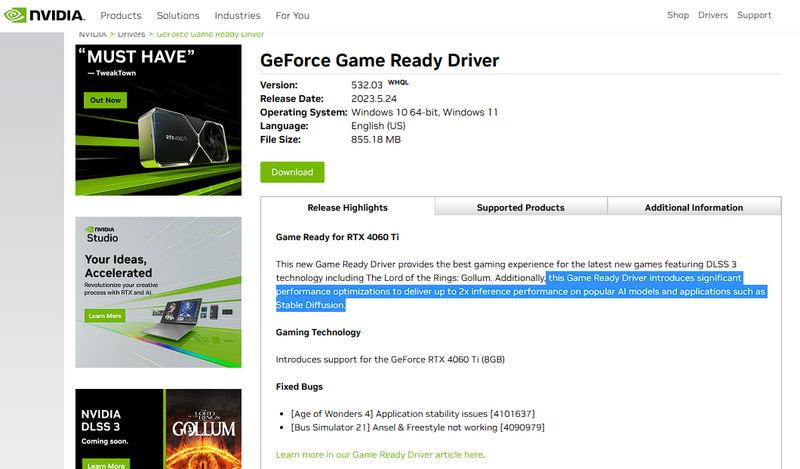The width and height of the screenshot is (800, 469).
Task: Click NVIDIA breadcrumb link
Action: (x=92, y=35)
